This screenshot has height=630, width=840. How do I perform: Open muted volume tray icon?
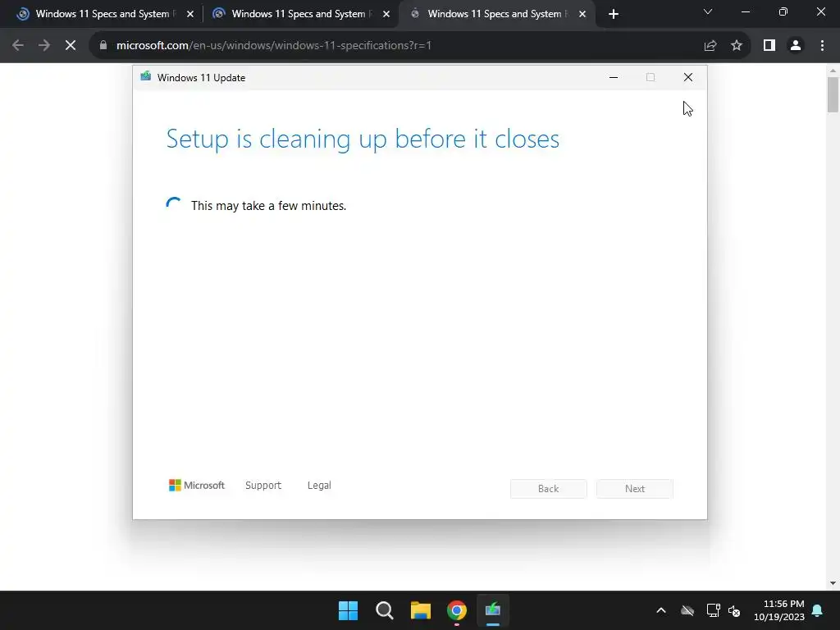(734, 610)
